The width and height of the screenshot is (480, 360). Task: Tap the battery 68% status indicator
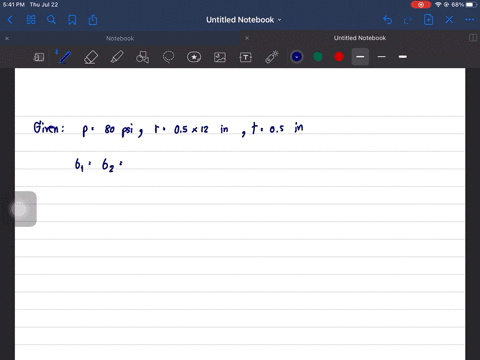click(x=463, y=5)
